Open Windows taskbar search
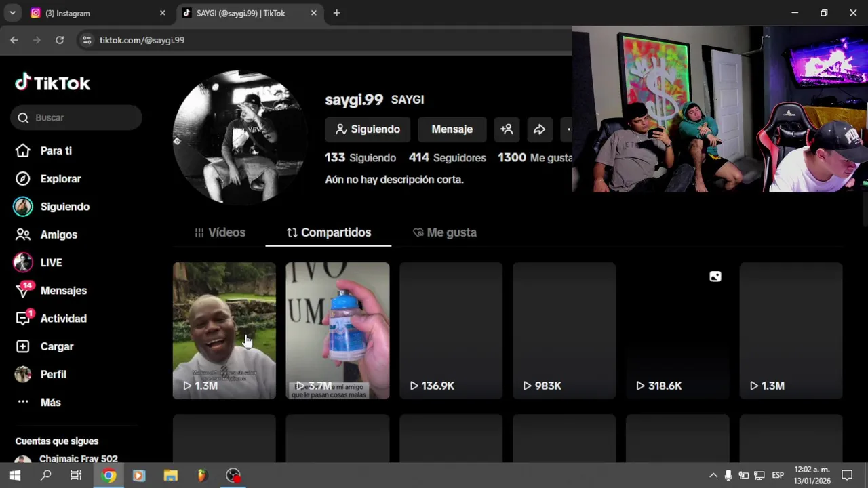 click(x=45, y=476)
